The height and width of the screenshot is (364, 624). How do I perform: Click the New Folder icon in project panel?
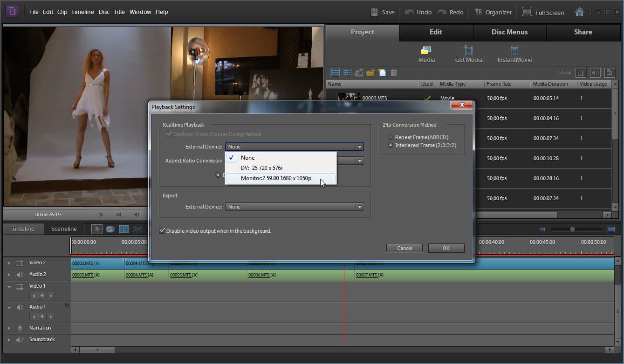click(x=370, y=73)
